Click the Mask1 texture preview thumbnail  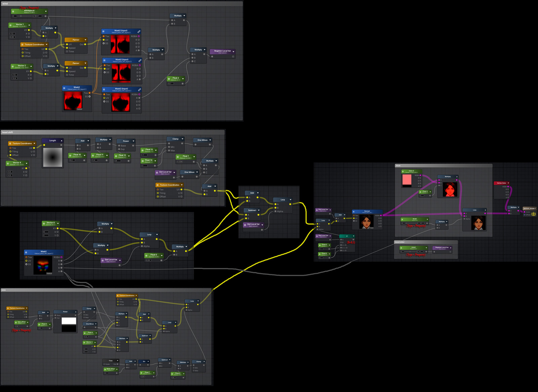[x=43, y=266]
